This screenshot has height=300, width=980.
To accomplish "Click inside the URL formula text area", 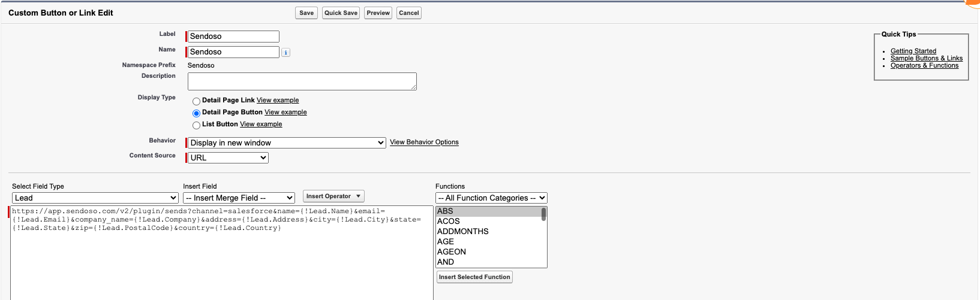I will coord(221,253).
